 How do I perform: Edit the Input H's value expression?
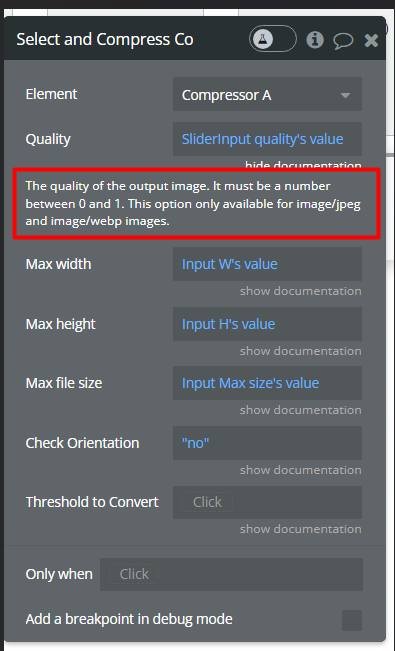(267, 324)
